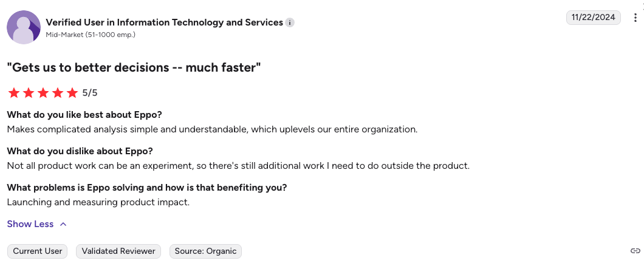Click the Mid-Market company size label
This screenshot has height=269, width=644.
(x=91, y=35)
